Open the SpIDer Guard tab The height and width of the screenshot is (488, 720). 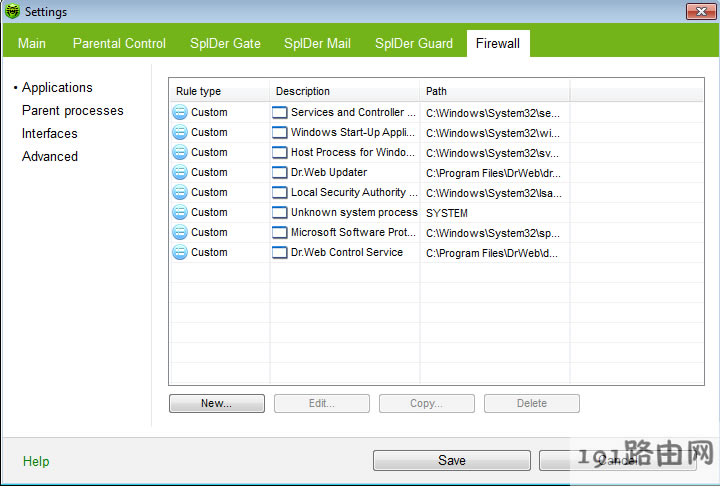tap(414, 43)
